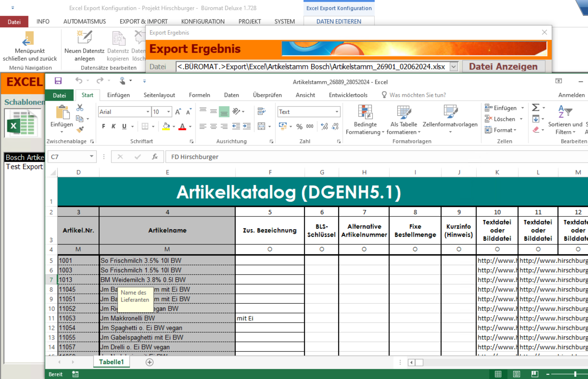This screenshot has height=379, width=588.
Task: Expand the Text number format dropdown
Action: click(337, 112)
